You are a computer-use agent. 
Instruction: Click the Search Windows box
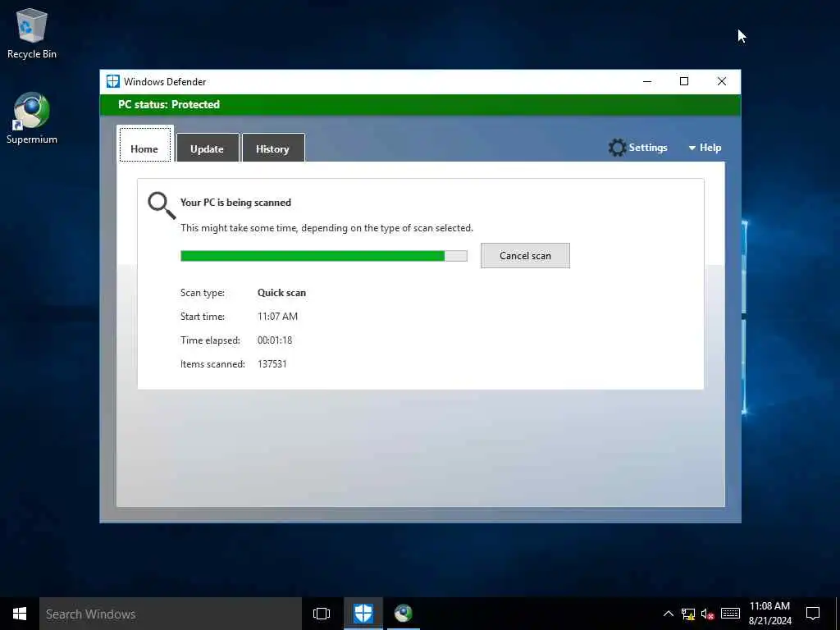(x=171, y=614)
